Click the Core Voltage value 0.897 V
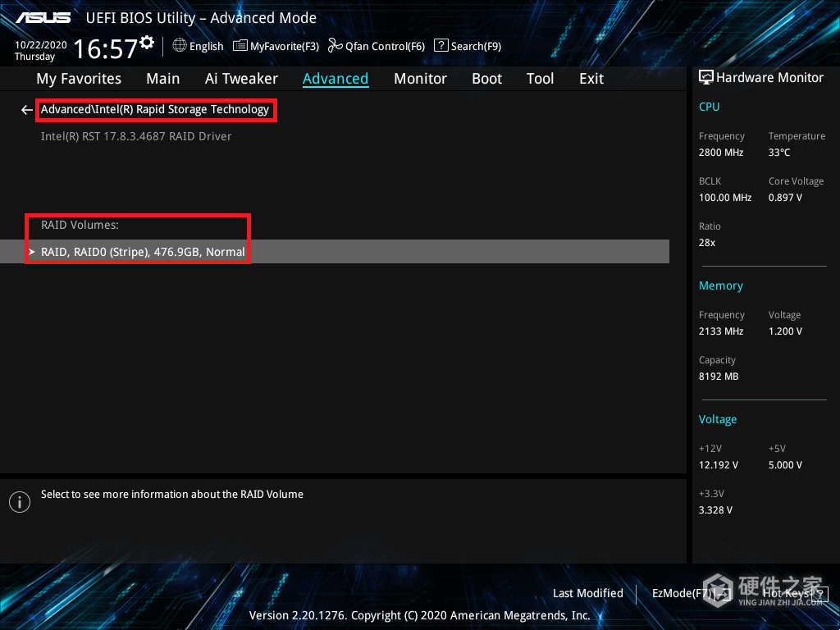Screen dimensions: 840x630 [x=785, y=197]
